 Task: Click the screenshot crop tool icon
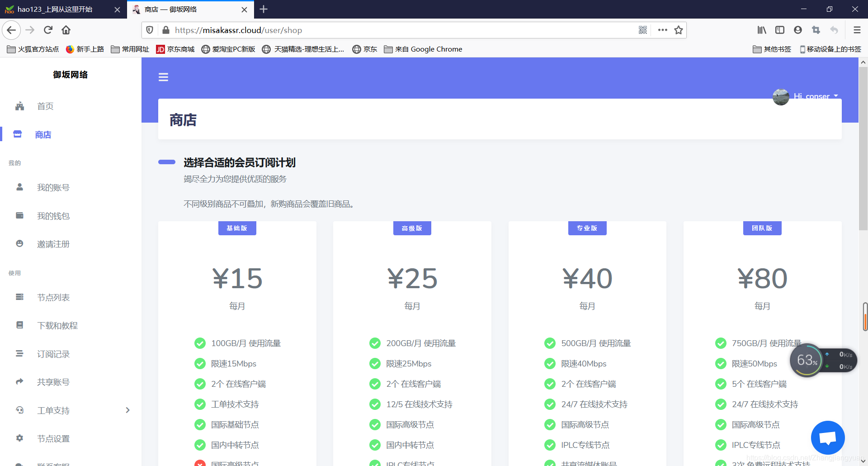[x=816, y=30]
